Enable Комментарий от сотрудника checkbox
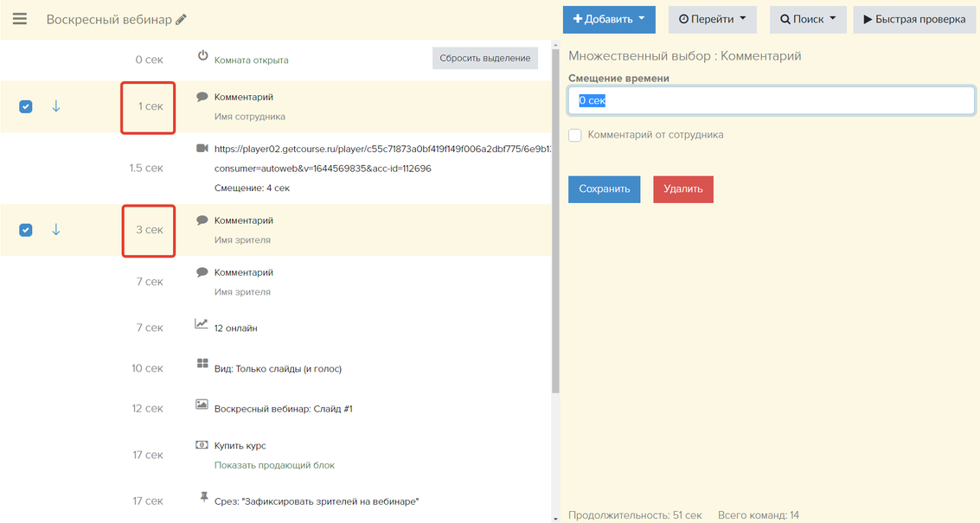 pos(575,136)
